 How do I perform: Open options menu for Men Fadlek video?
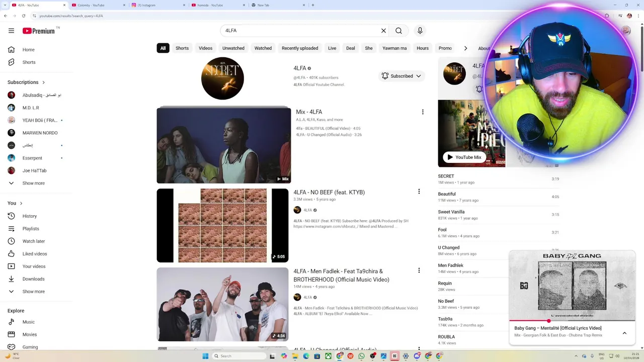(x=419, y=270)
